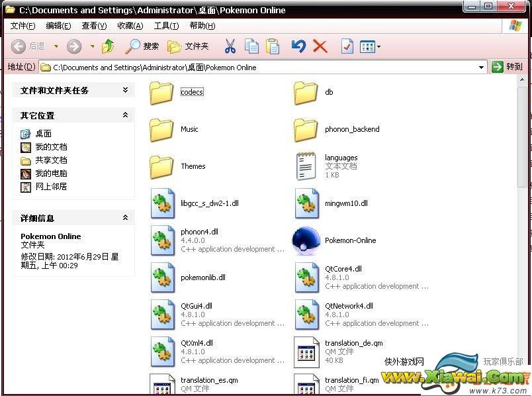Toggle the Folders (文件夹) pane
The image size is (532, 396).
click(x=188, y=46)
